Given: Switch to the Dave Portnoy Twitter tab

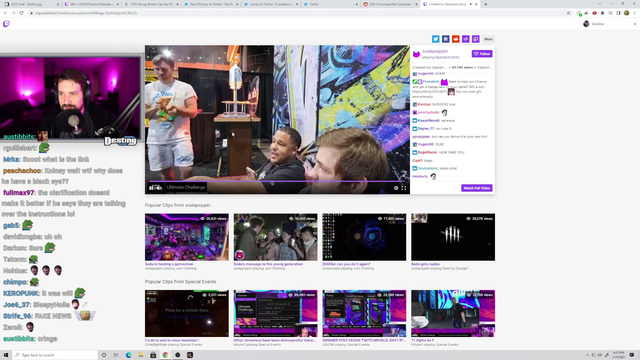Looking at the screenshot, I should pyautogui.click(x=210, y=4).
